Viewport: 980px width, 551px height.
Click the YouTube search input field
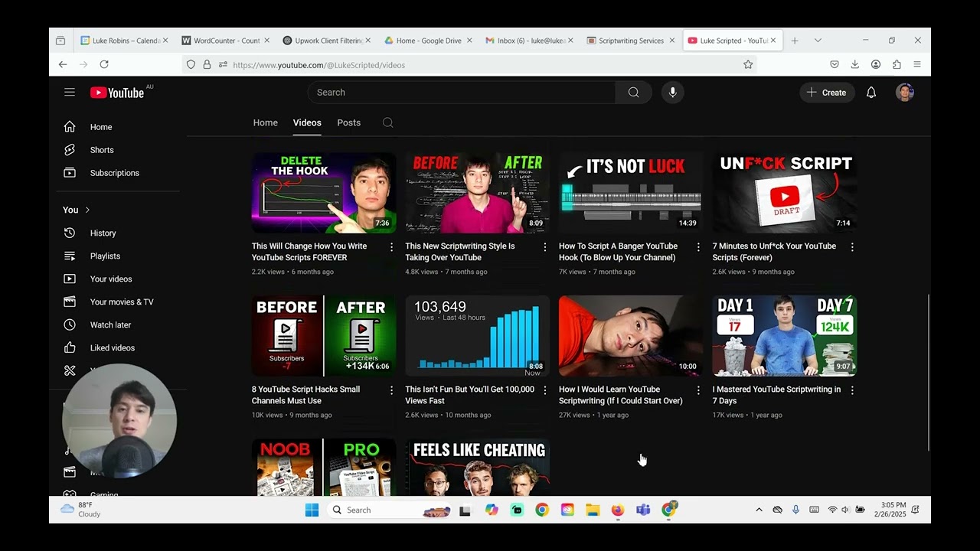click(x=462, y=93)
